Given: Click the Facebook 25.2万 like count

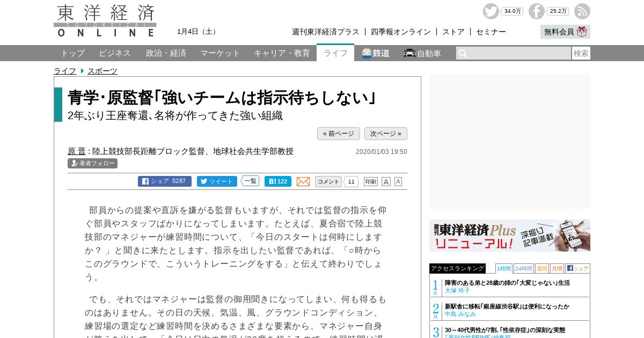Looking at the screenshot, I should coord(558,11).
